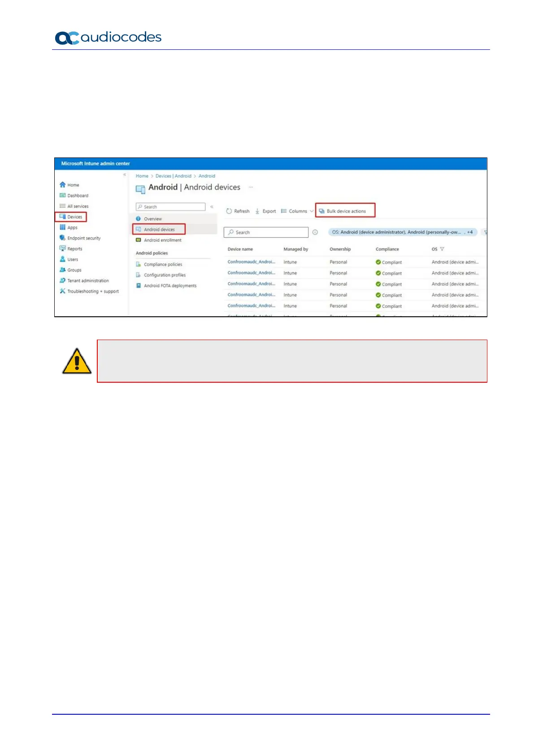Click Bulk device actions in toolbar
This screenshot has width=534, height=756.
coord(345,210)
